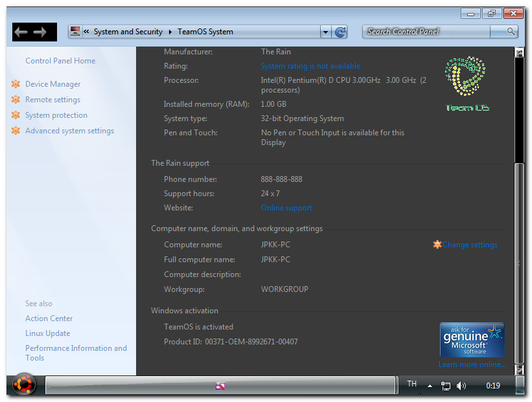Open Remote settings
Image resolution: width=532 pixels, height=402 pixels.
point(53,99)
